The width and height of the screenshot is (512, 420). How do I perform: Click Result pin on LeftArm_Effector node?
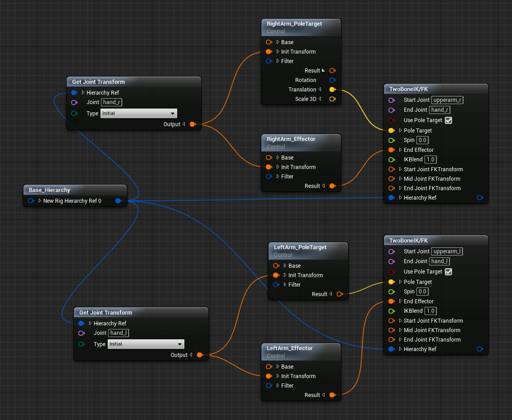(x=332, y=395)
